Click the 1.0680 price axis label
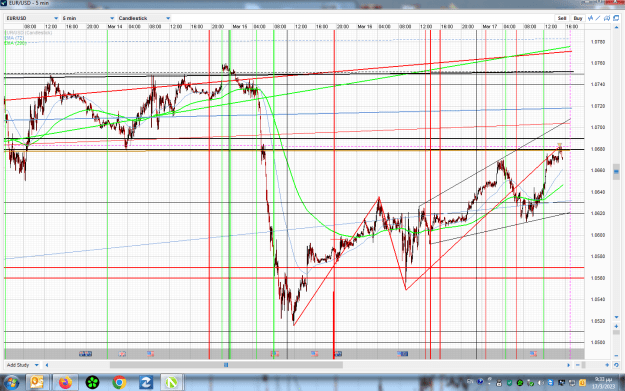625x391 pixels. point(598,149)
